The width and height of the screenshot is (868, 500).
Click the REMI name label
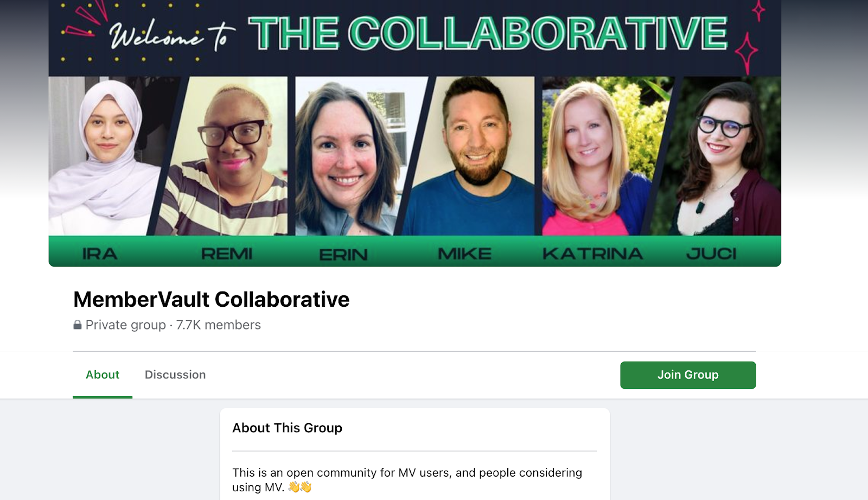[x=227, y=254]
